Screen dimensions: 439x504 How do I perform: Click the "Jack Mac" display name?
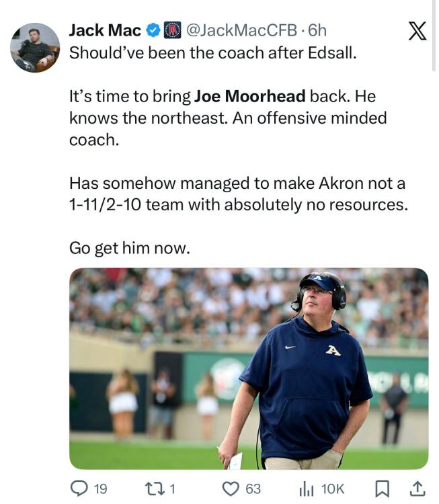pos(105,30)
